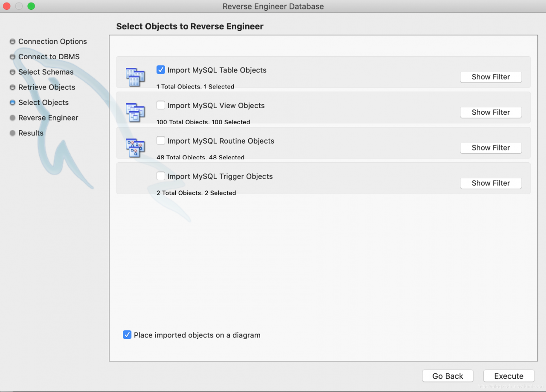Image resolution: width=546 pixels, height=392 pixels.
Task: Select the Connection Options step
Action: coord(52,41)
